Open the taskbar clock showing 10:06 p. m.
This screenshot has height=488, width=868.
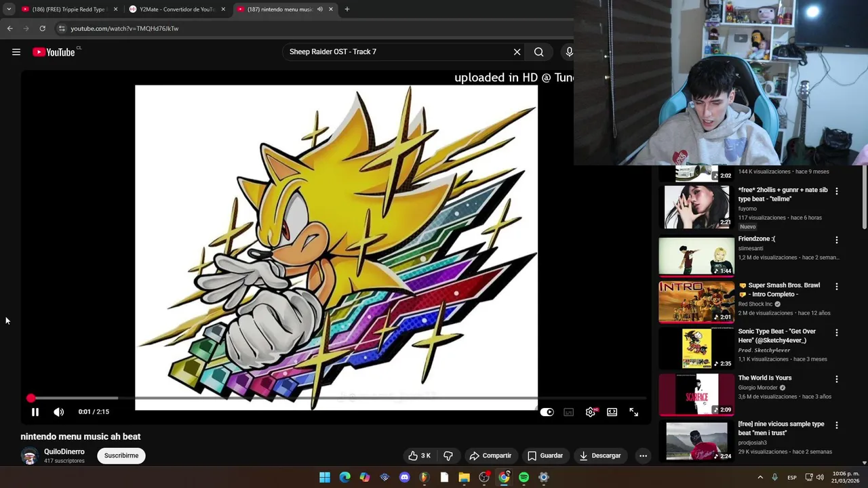tap(847, 477)
